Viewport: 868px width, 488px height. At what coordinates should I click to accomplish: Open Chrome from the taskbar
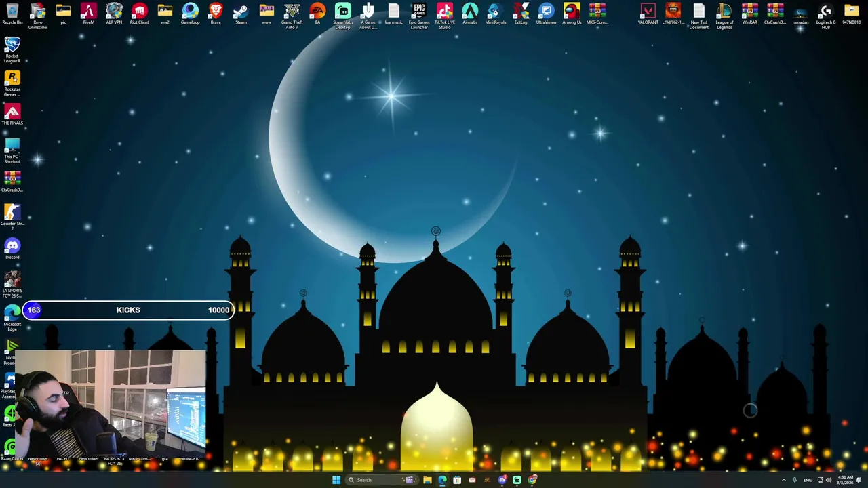(532, 480)
